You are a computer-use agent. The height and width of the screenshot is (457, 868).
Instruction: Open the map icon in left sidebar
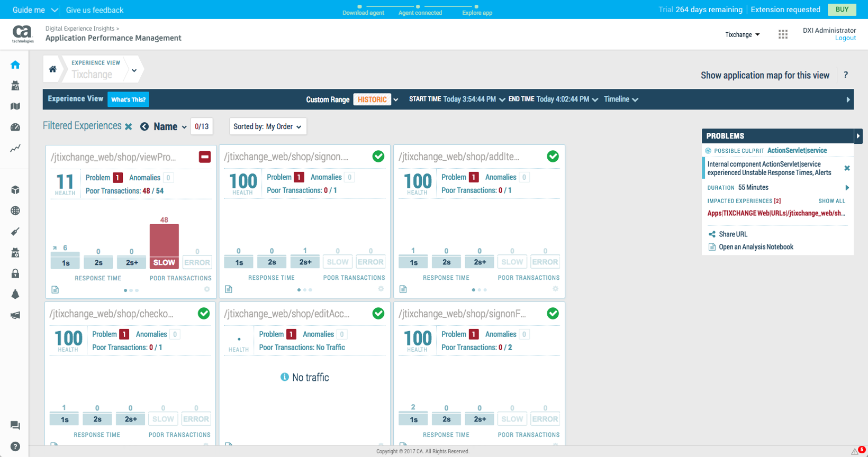[15, 106]
